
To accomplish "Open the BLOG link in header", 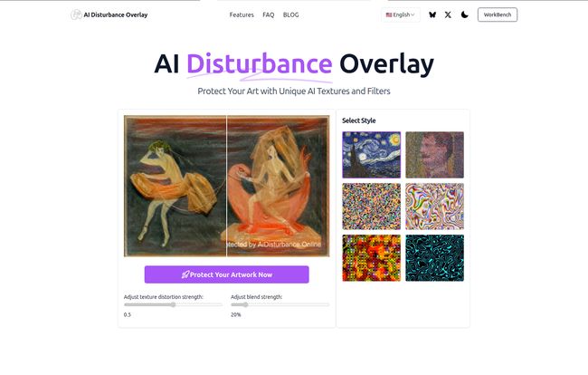I will point(291,14).
